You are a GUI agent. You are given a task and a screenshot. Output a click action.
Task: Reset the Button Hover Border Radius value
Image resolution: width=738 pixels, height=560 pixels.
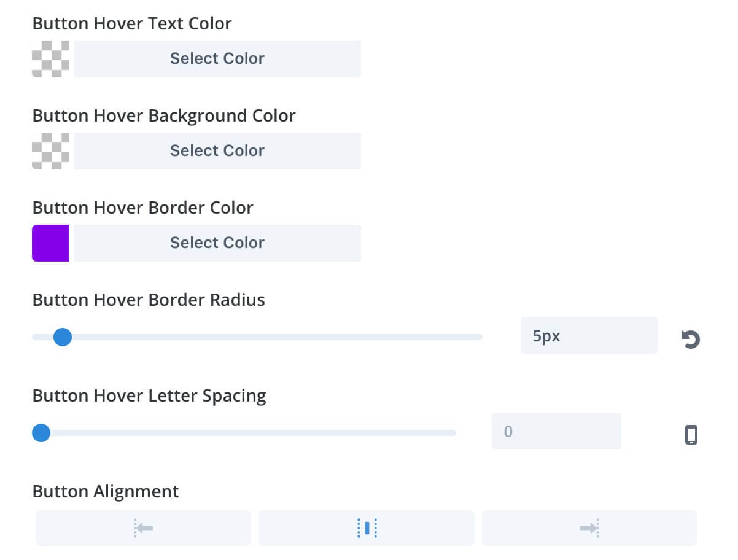tap(691, 339)
